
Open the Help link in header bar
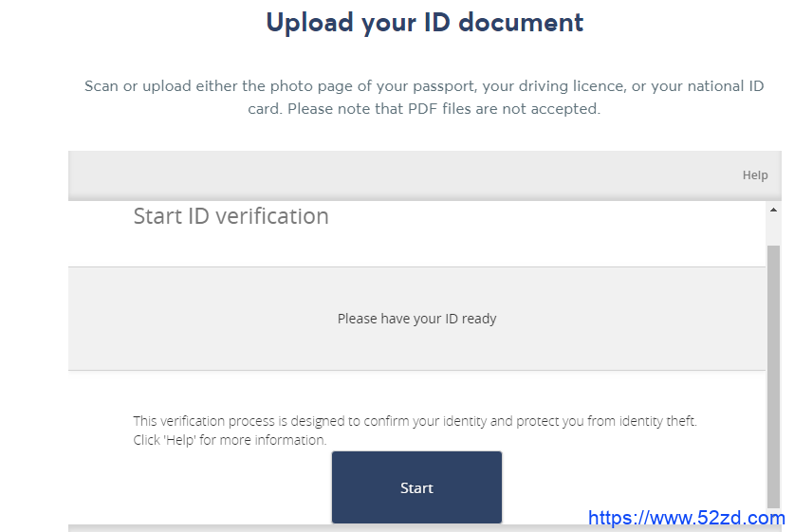pyautogui.click(x=755, y=175)
